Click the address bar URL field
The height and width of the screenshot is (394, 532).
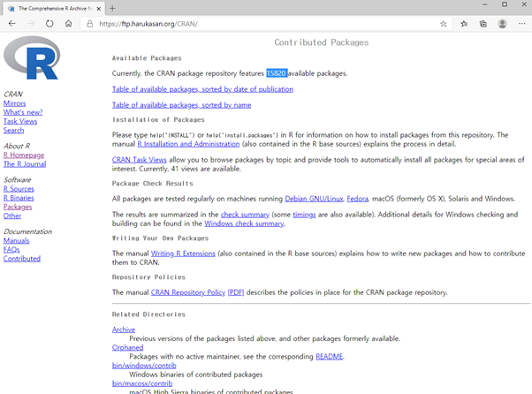pyautogui.click(x=264, y=24)
